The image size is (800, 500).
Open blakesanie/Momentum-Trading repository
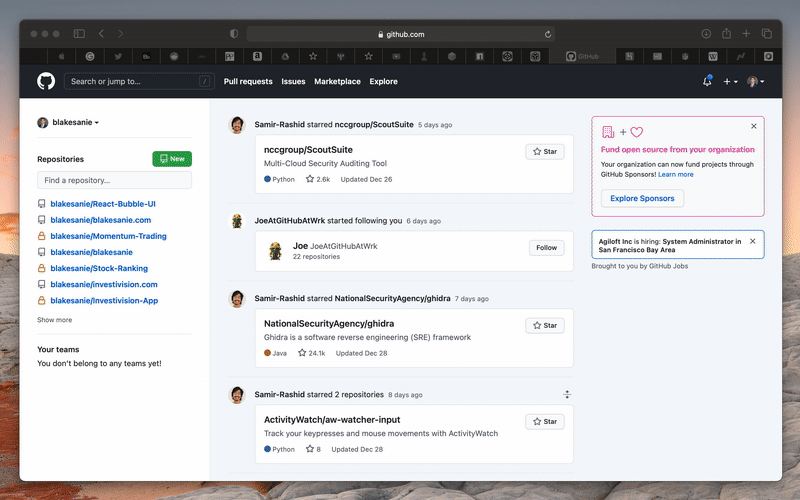click(x=108, y=236)
